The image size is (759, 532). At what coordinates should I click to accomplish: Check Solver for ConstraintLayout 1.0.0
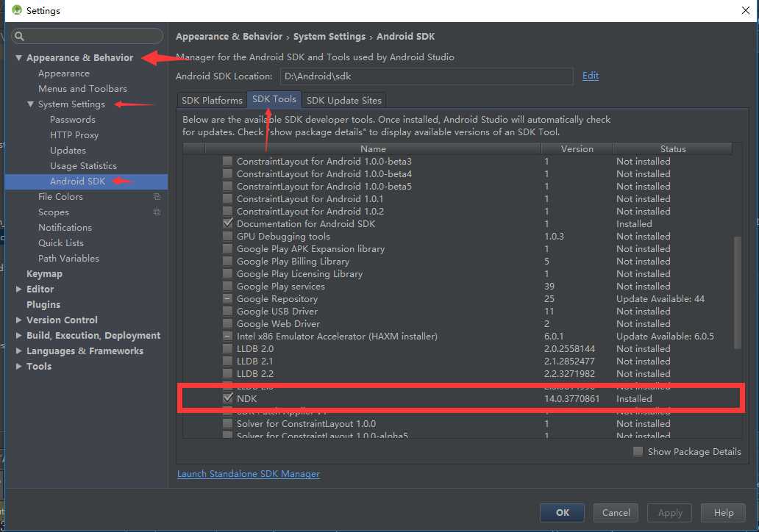227,424
